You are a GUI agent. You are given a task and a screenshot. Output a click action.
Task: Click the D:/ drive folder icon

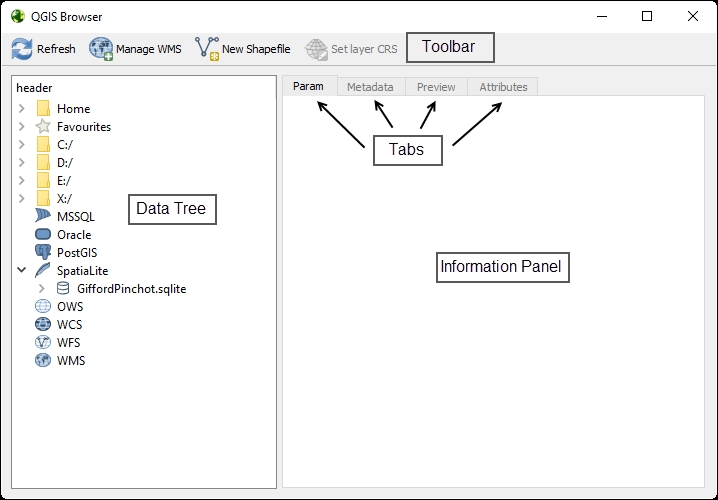click(x=43, y=163)
